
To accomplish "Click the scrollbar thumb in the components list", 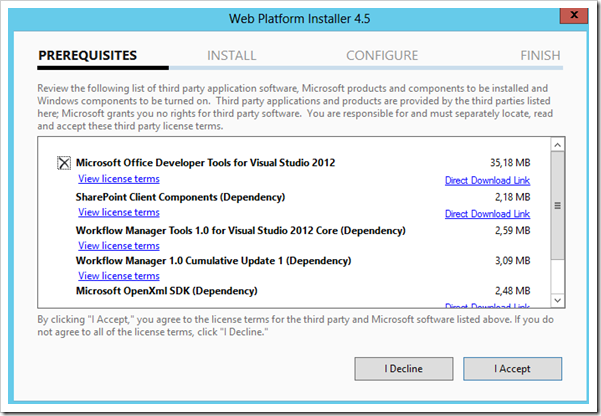I will (557, 205).
